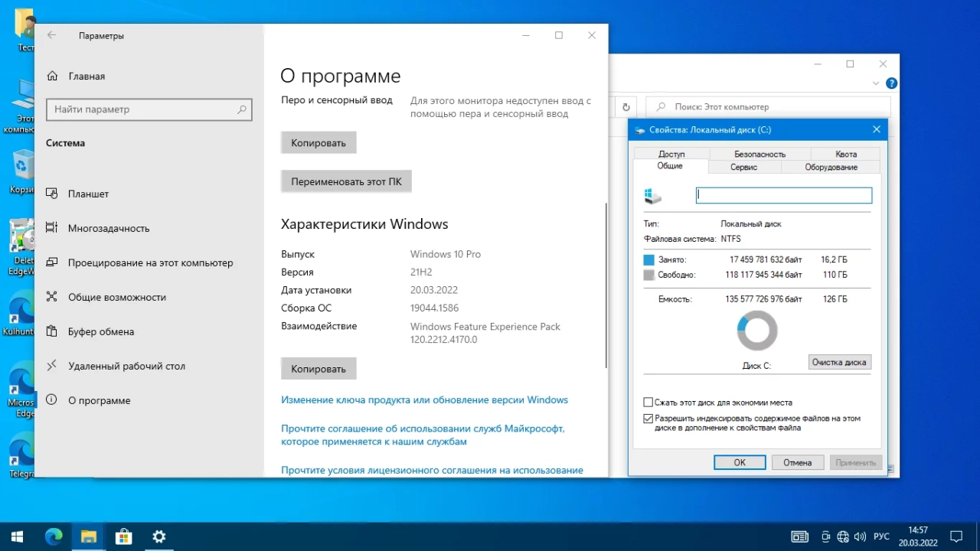Click Explorer refresh button
The height and width of the screenshot is (551, 980).
coord(626,107)
